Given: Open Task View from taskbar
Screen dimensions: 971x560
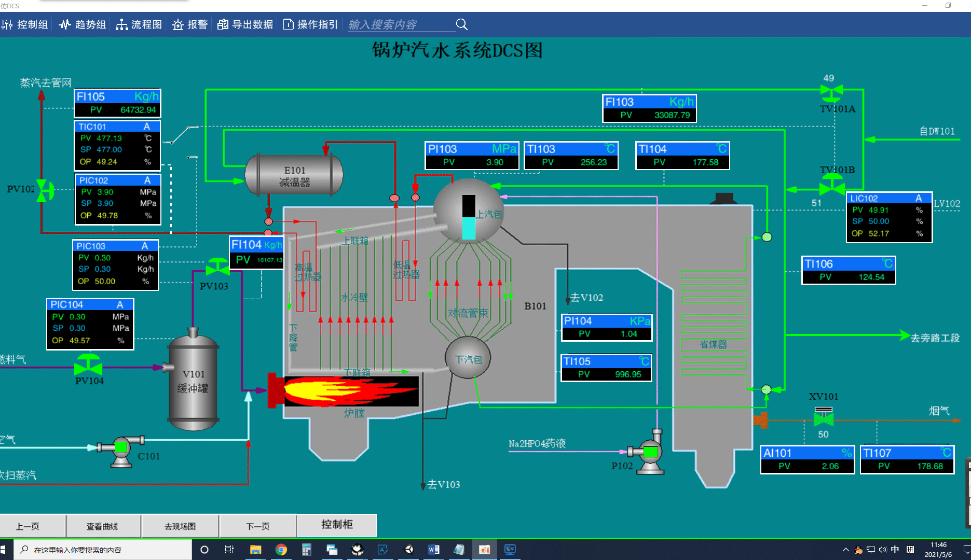Looking at the screenshot, I should click(x=229, y=550).
